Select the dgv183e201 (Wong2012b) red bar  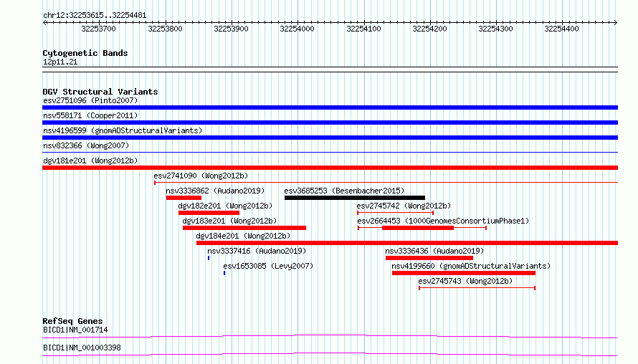point(244,228)
